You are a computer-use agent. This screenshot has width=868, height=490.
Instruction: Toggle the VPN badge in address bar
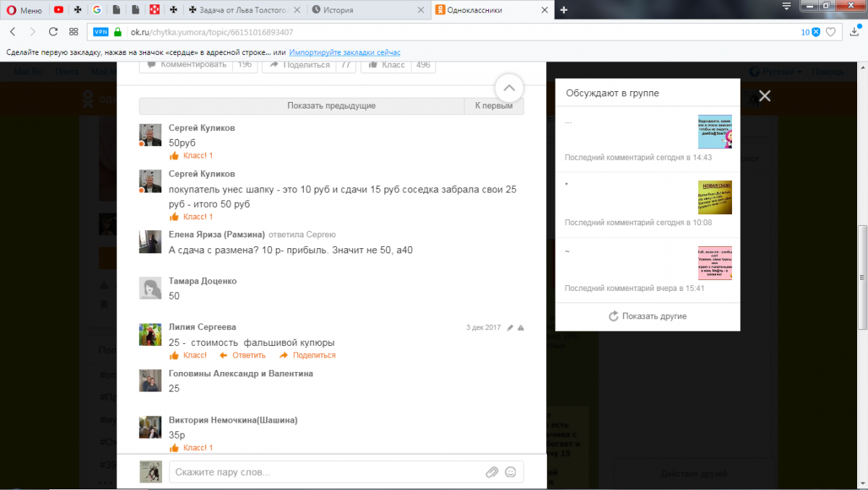click(x=101, y=32)
